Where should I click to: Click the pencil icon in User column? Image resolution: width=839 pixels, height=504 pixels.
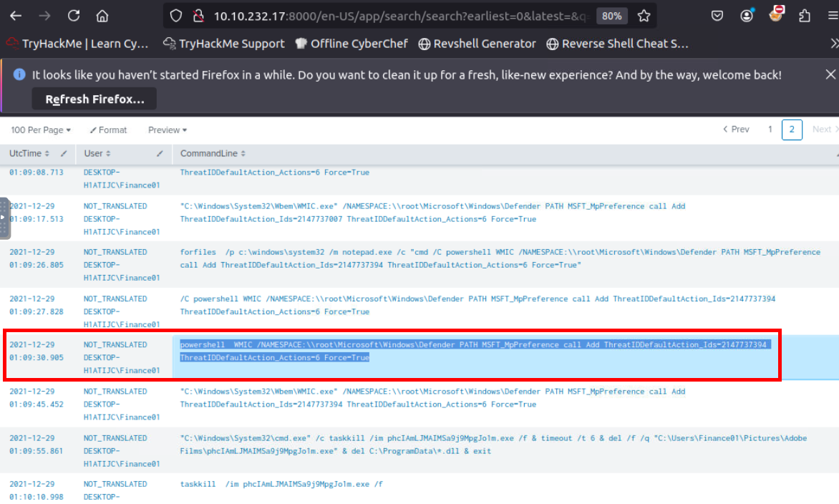(160, 154)
